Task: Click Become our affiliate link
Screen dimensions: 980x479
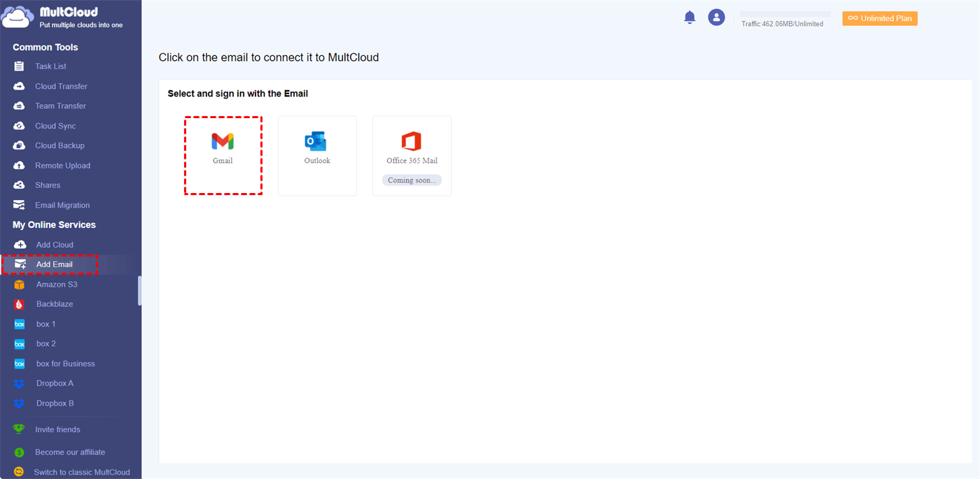Action: [x=70, y=452]
